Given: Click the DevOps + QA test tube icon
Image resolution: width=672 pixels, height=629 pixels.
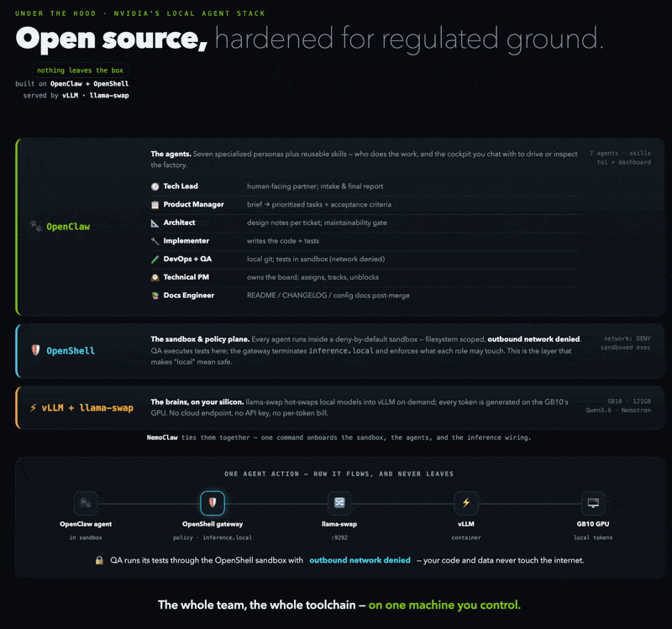Looking at the screenshot, I should (x=155, y=259).
